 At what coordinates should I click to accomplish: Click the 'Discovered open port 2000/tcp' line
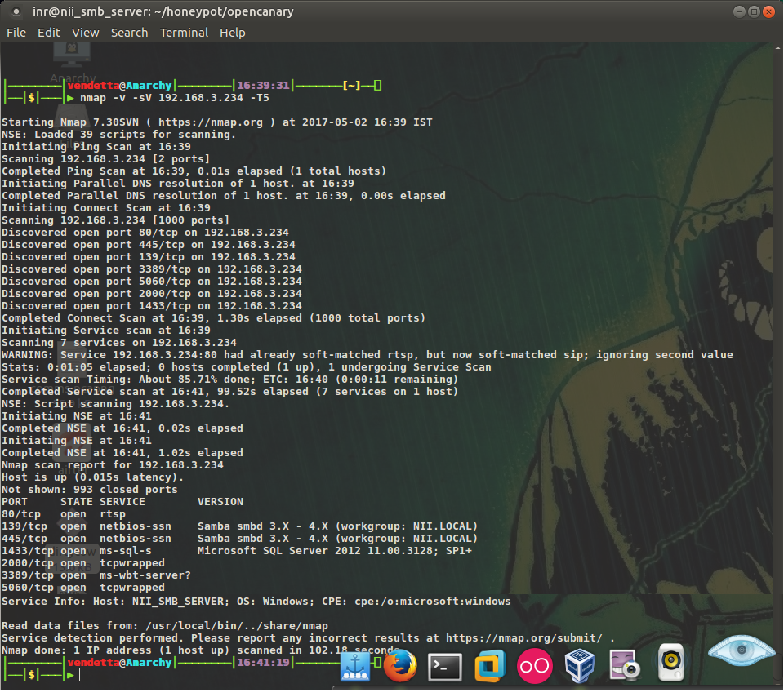coord(152,294)
